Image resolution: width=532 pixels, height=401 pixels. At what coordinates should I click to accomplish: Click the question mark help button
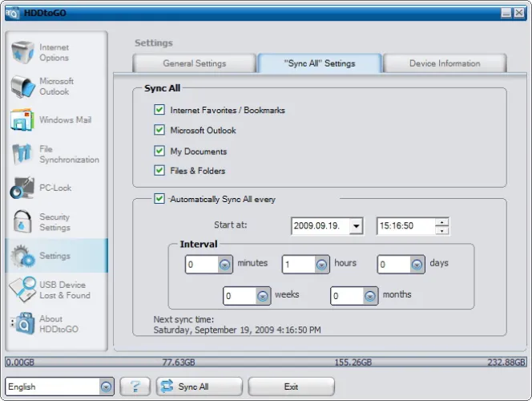coord(135,387)
